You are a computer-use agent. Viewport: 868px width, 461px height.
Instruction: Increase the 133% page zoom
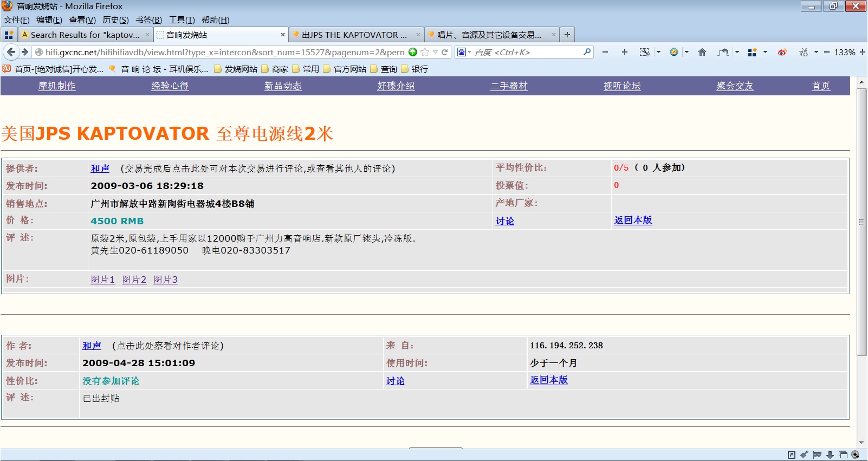(x=862, y=52)
